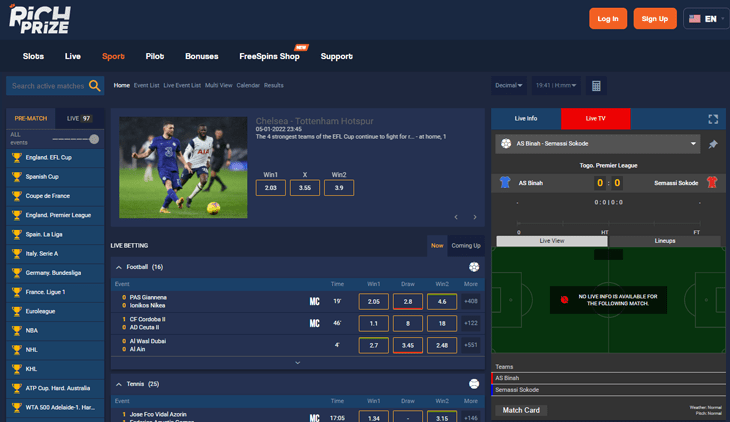Screen dimensions: 730x422
Task: Click the Semassi Sokode red jersey icon
Action: click(712, 182)
